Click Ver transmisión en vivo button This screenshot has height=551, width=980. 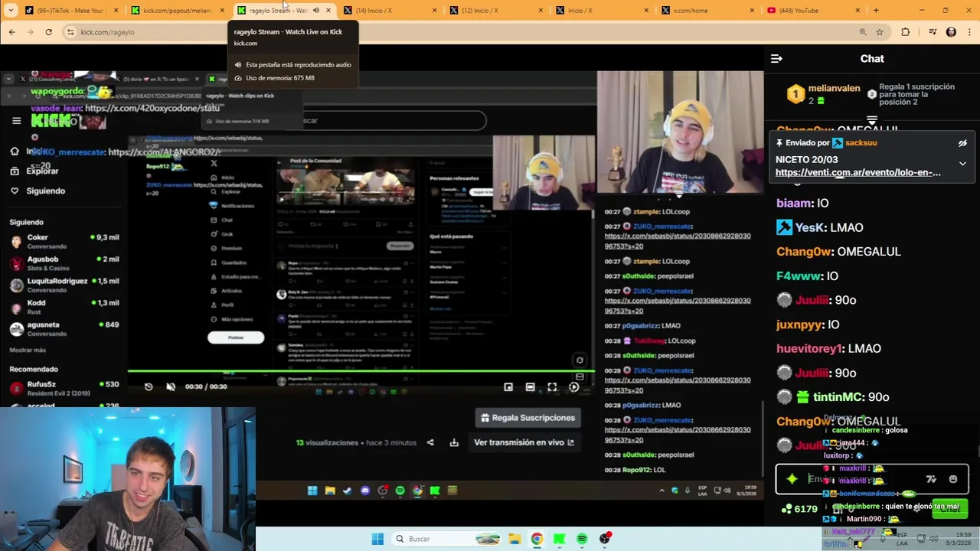pyautogui.click(x=524, y=442)
